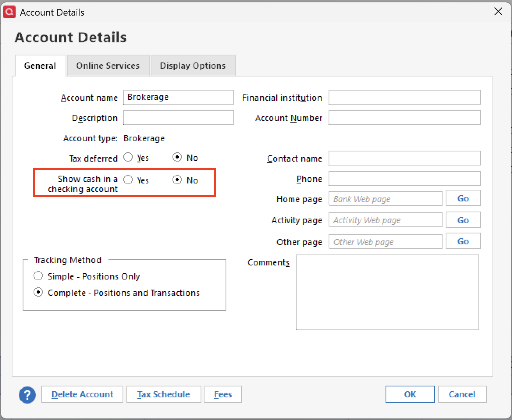Click the Quicken logo in title bar
The width and height of the screenshot is (512, 420).
coord(9,12)
